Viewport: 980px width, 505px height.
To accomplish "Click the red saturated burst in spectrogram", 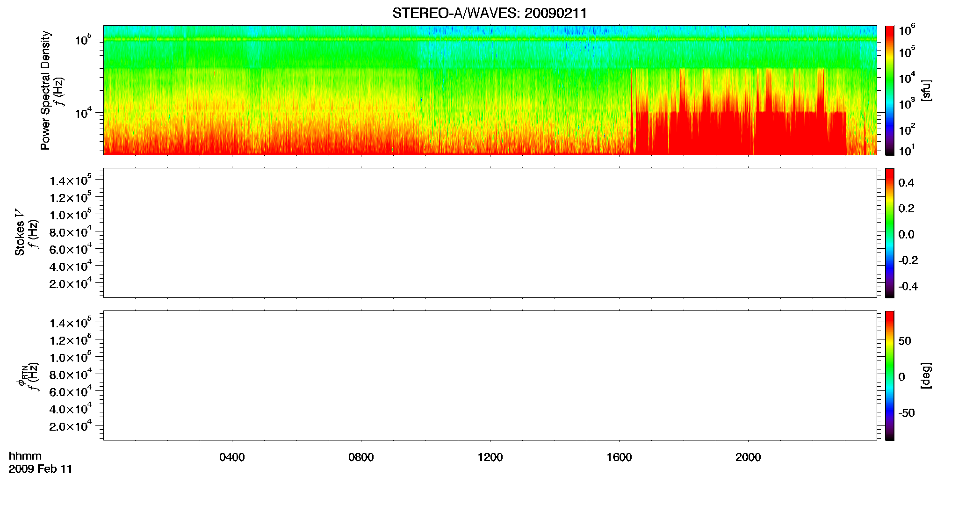I will point(739,133).
